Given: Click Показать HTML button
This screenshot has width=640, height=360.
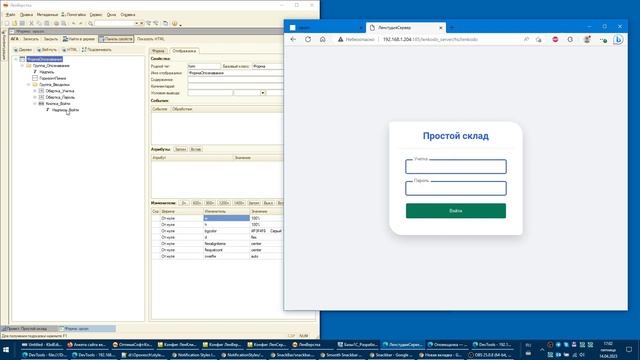Looking at the screenshot, I should (151, 39).
